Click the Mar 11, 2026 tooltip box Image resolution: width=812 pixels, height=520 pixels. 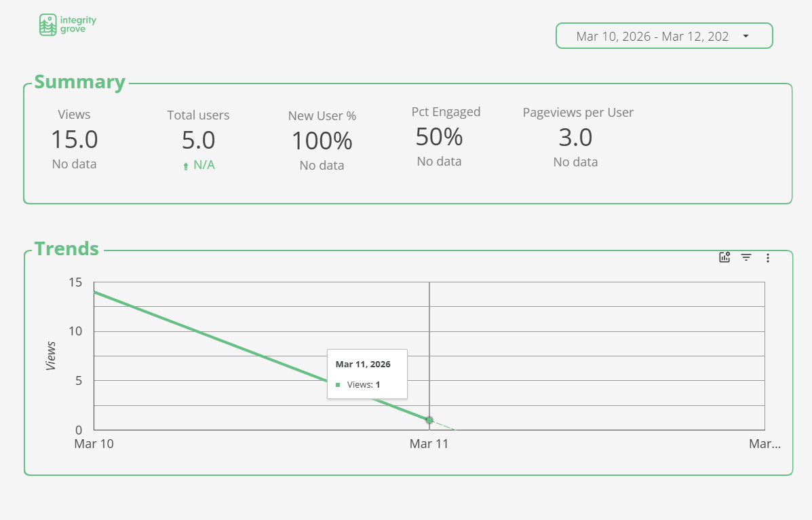pyautogui.click(x=367, y=373)
